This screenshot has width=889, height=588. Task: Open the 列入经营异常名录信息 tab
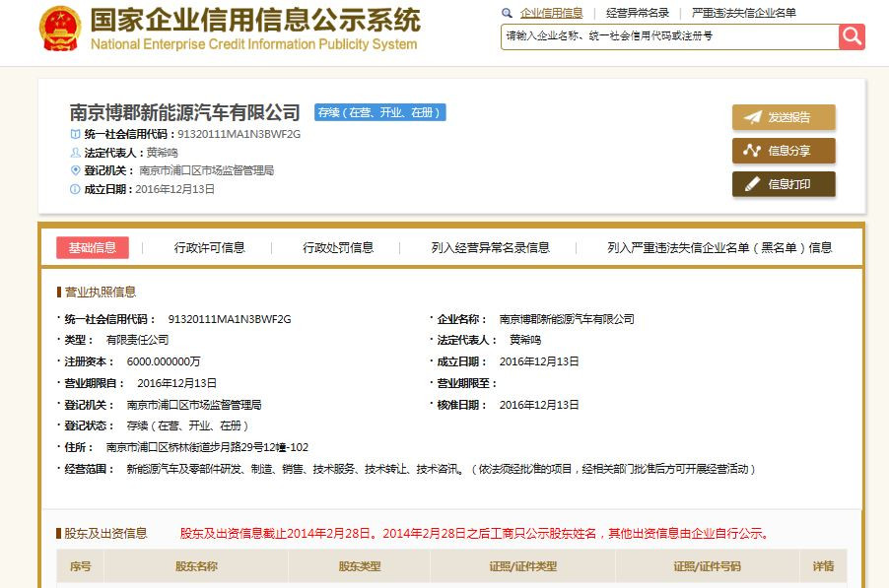[x=491, y=247]
